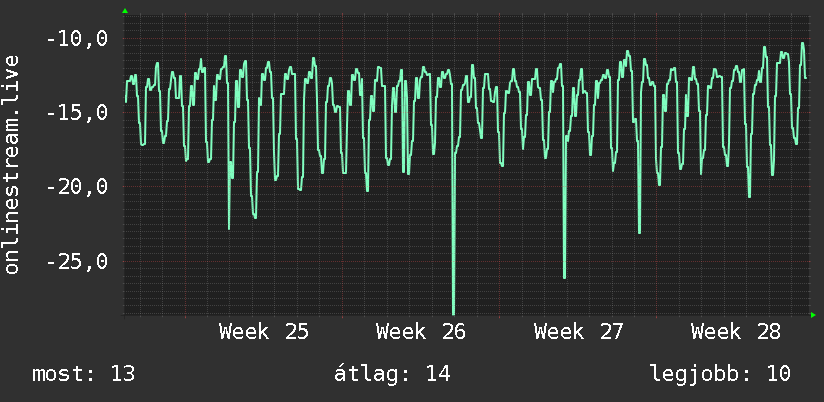Click the deepest spike near Week 26
The width and height of the screenshot is (824, 402).
(454, 310)
